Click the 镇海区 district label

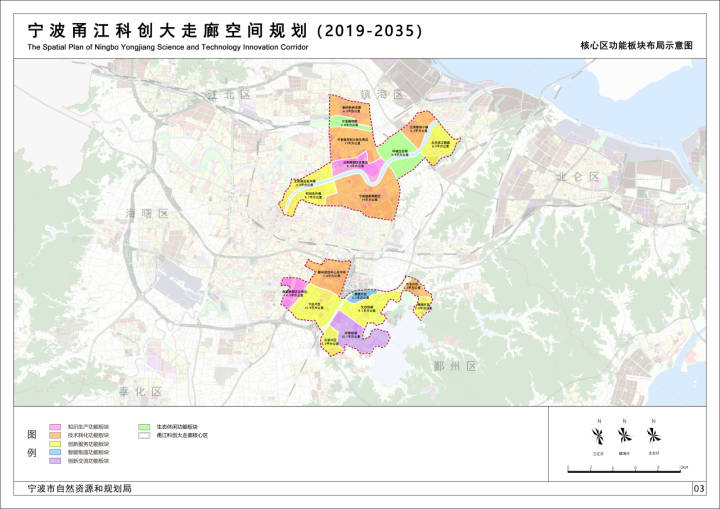pyautogui.click(x=382, y=95)
